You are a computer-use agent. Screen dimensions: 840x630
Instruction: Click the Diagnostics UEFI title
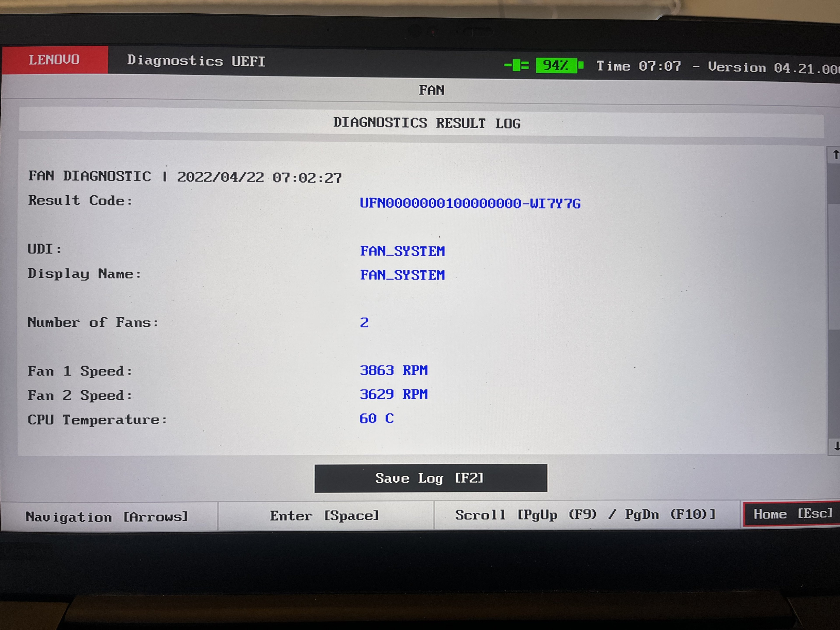196,61
